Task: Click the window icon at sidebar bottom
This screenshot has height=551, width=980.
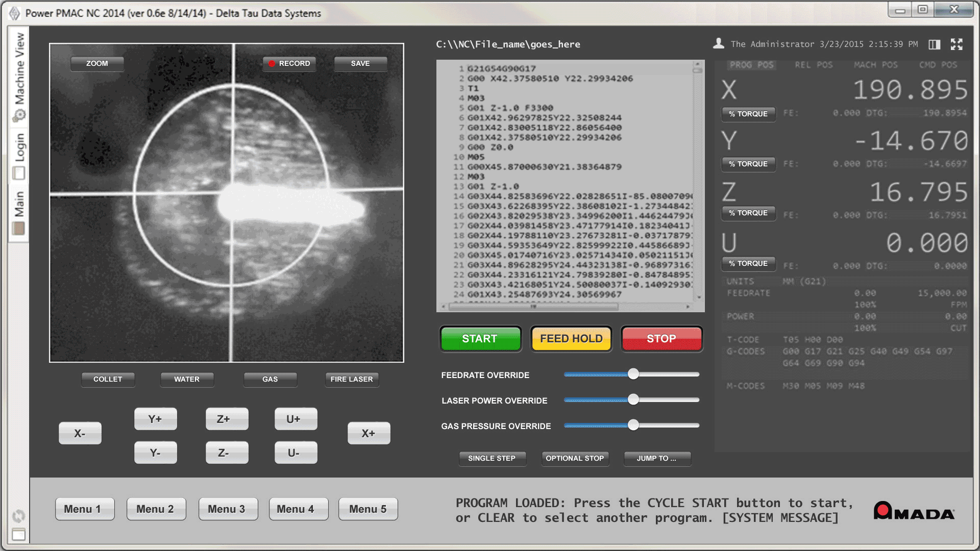Action: click(x=18, y=535)
